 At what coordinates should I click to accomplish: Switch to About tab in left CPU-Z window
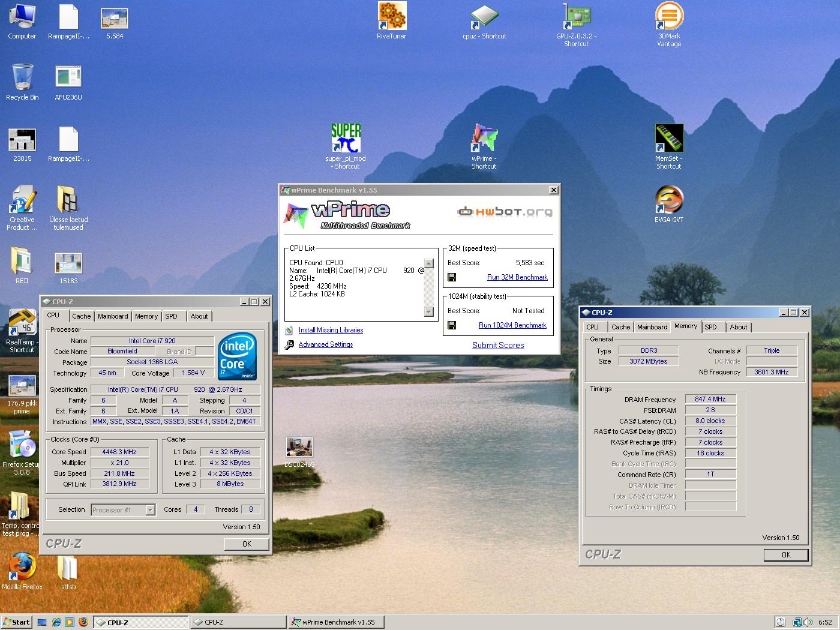click(x=199, y=316)
